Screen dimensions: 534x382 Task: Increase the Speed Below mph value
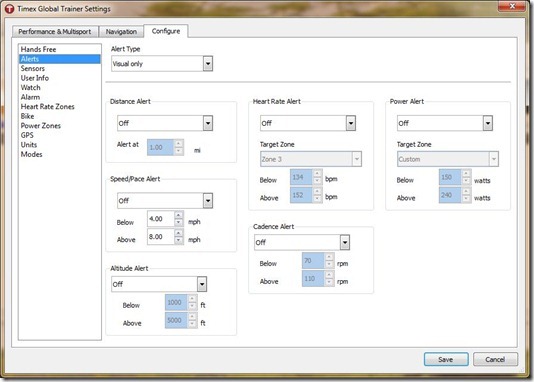click(x=178, y=215)
